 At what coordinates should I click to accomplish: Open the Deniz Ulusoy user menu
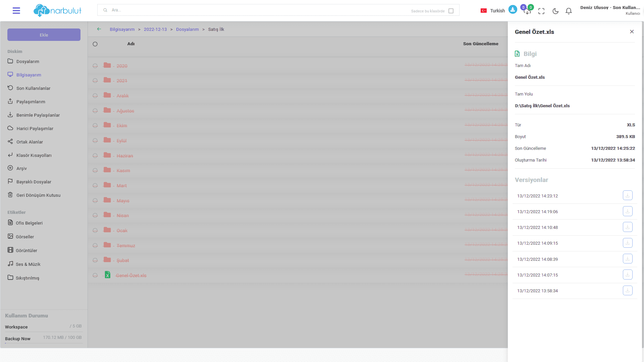[x=610, y=10]
